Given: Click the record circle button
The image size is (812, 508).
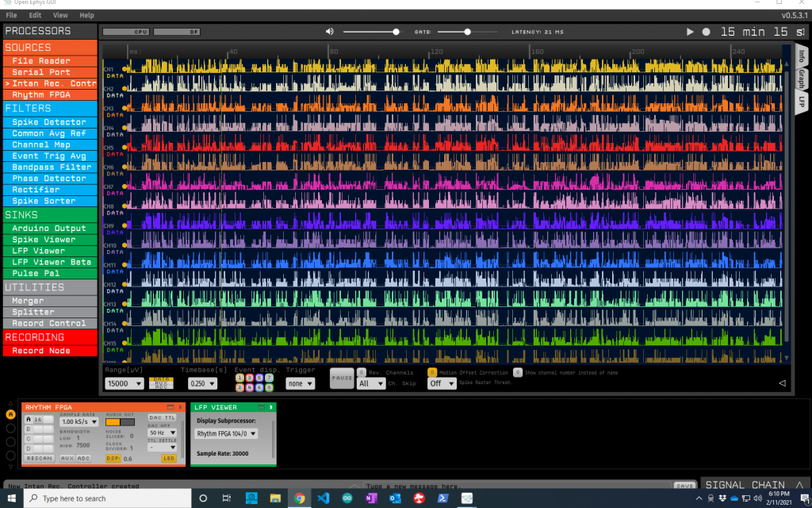Looking at the screenshot, I should (706, 32).
